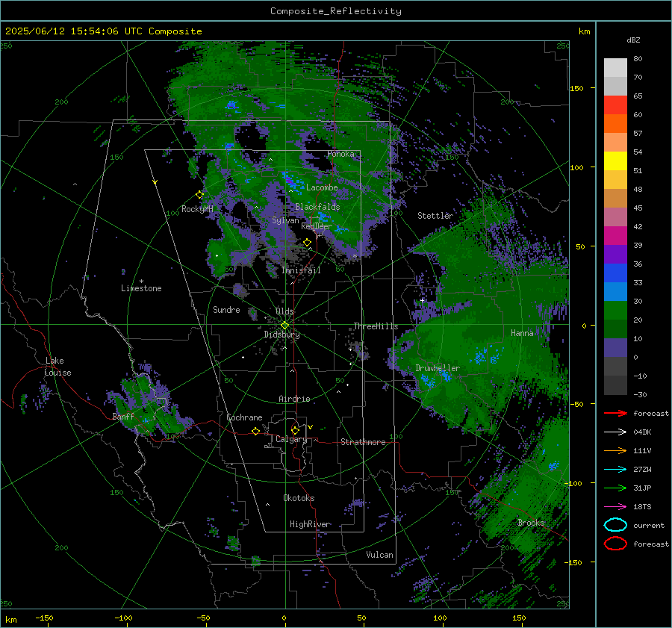
Task: Click the Stettler label
Action: click(435, 216)
